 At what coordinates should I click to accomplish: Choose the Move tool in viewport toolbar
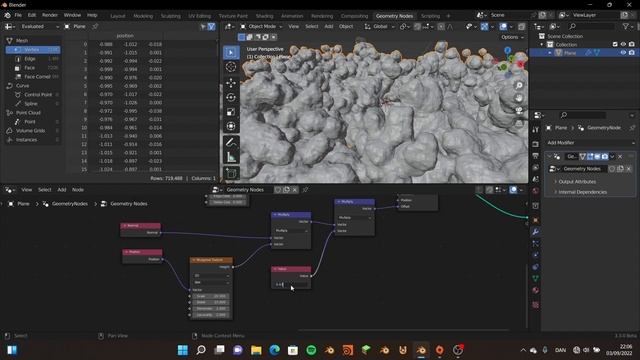coord(231,83)
